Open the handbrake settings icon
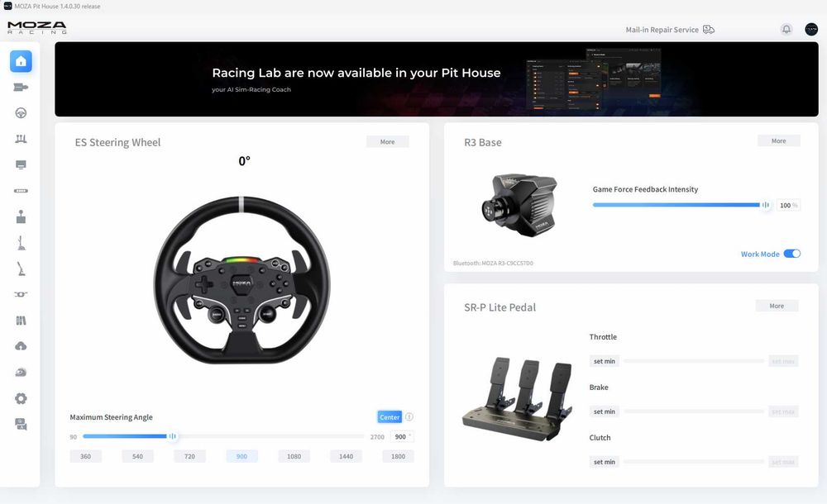The height and width of the screenshot is (504, 827). point(22,269)
